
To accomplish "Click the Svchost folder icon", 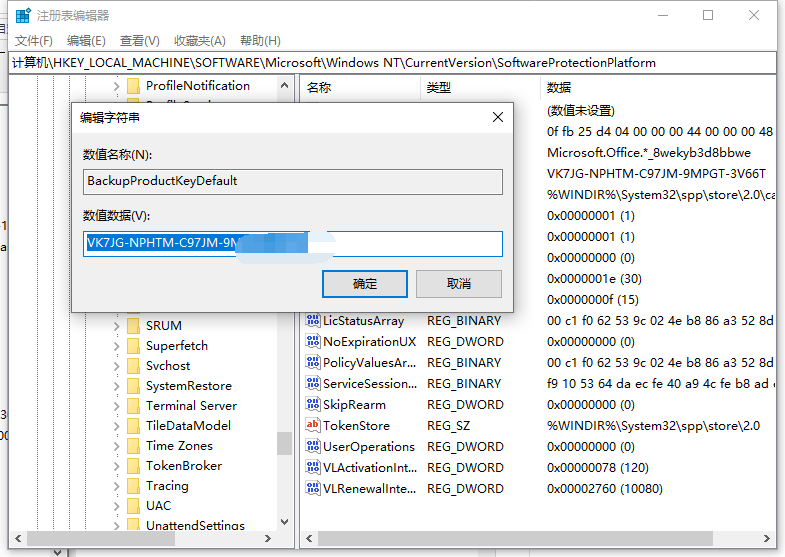I will [133, 365].
